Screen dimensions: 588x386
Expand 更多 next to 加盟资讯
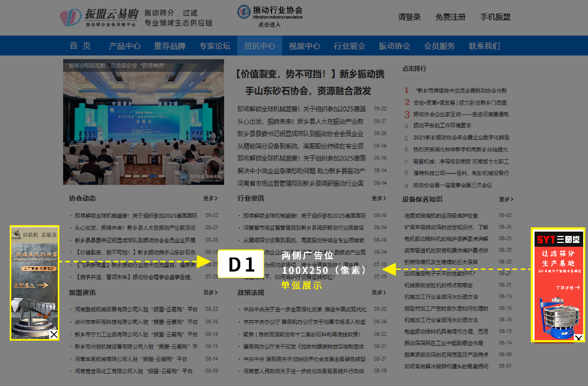pyautogui.click(x=211, y=293)
